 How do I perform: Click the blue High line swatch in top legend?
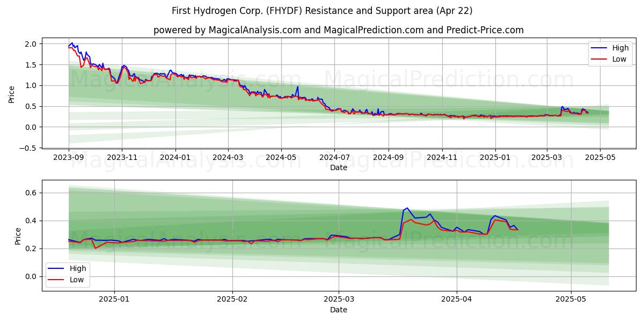click(599, 48)
